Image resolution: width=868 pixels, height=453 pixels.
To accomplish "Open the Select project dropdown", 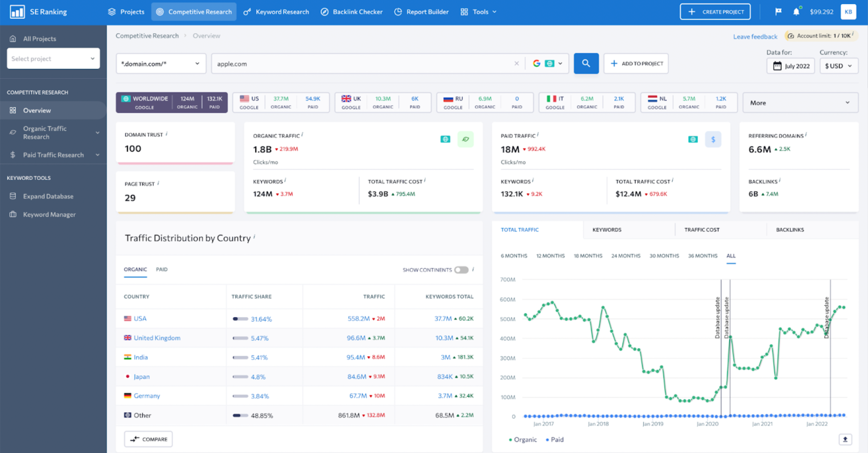I will [53, 59].
